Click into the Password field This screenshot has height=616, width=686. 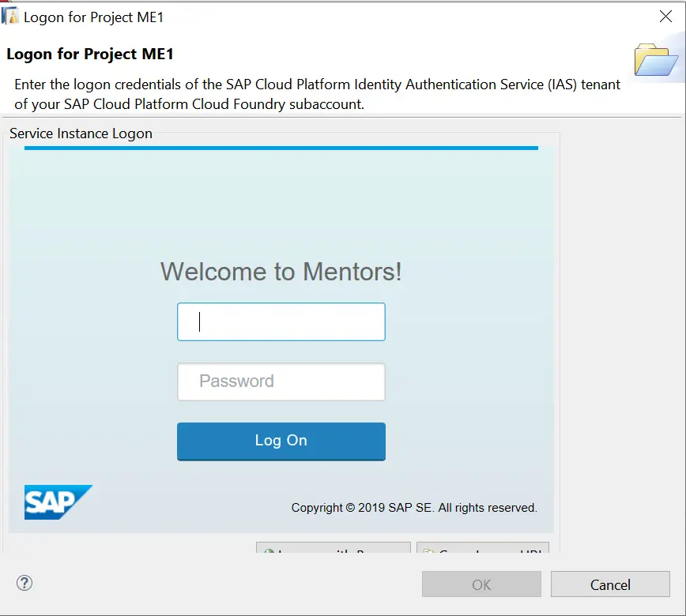point(281,381)
